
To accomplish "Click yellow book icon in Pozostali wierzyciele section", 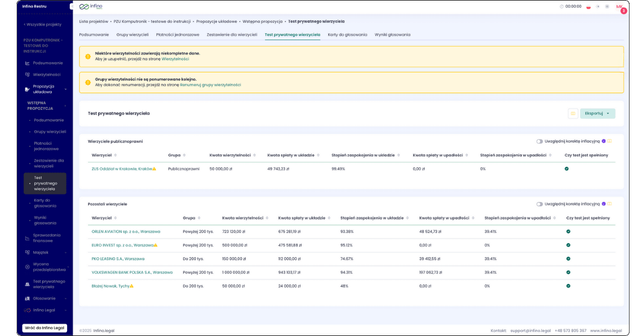I will click(x=610, y=204).
